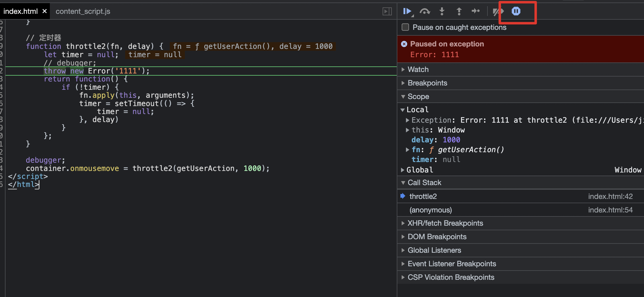Step out of current function
Image resolution: width=644 pixels, height=297 pixels.
pyautogui.click(x=459, y=11)
